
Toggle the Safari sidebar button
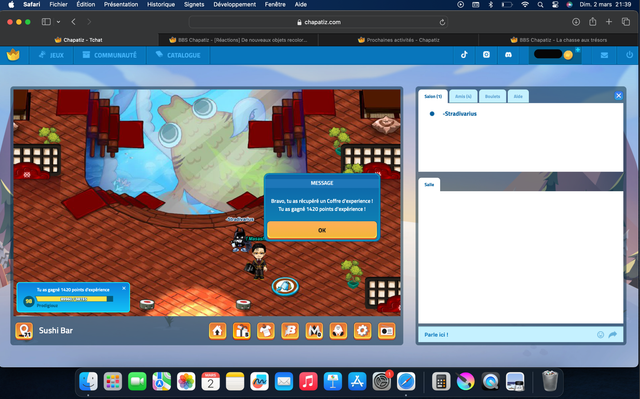(x=46, y=22)
